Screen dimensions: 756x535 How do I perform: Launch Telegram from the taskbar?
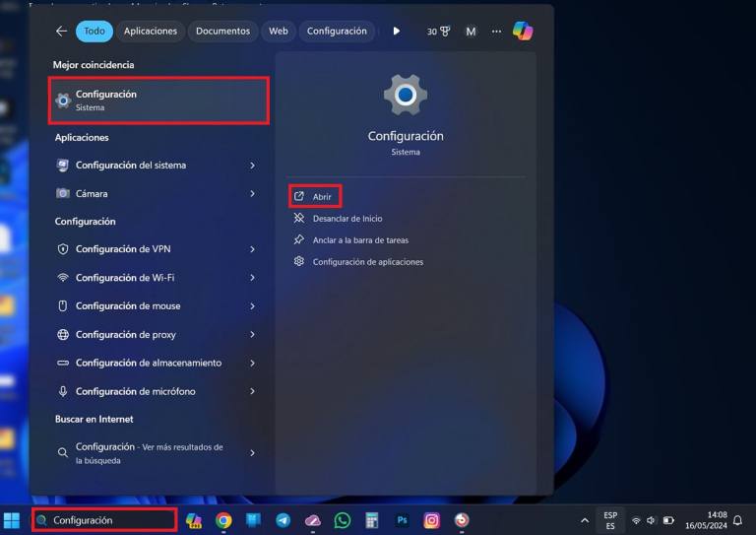click(283, 520)
